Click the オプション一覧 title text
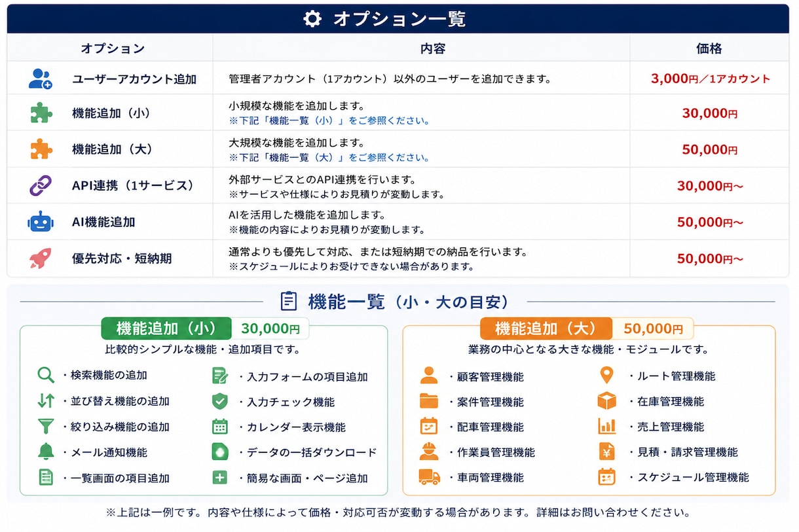Image resolution: width=799 pixels, height=532 pixels. click(x=399, y=19)
